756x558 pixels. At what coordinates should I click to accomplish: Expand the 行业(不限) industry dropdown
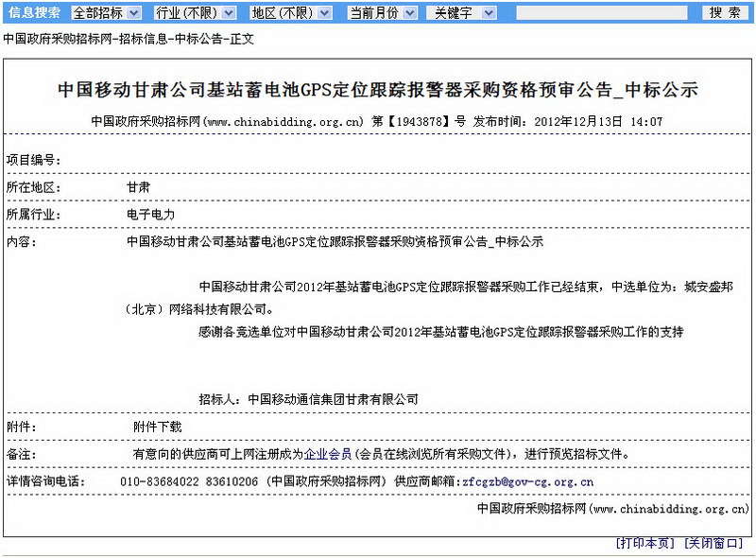[x=195, y=13]
